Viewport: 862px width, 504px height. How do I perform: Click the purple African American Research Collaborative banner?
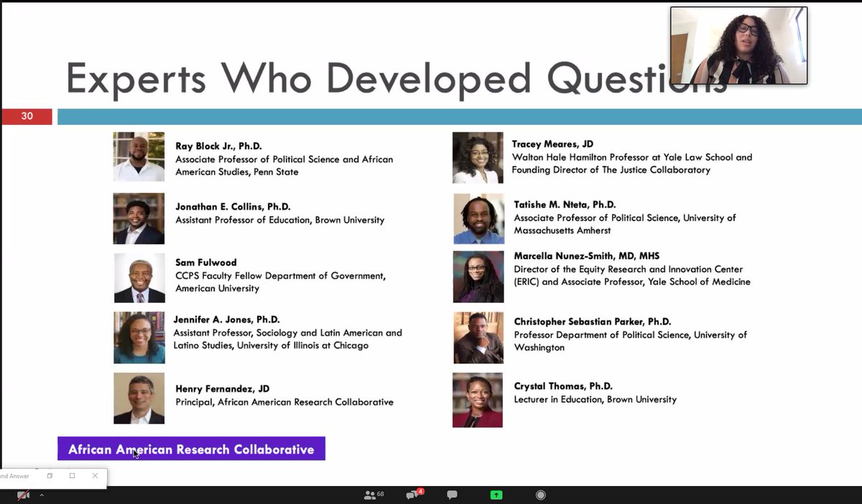coord(191,449)
